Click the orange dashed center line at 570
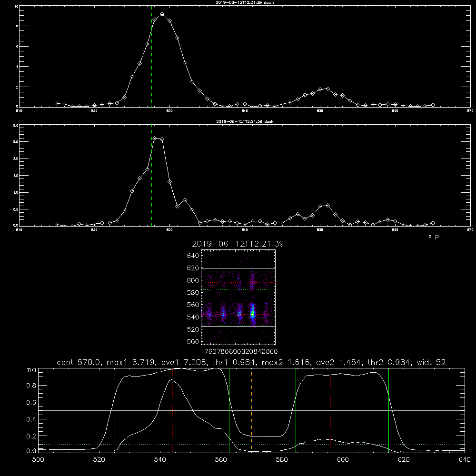Screen dimensions: 476x476 (251, 410)
